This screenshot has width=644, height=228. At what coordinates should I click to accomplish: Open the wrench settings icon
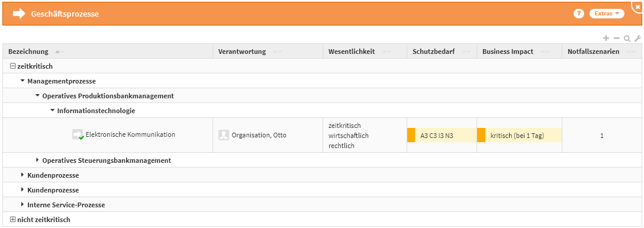[x=637, y=38]
